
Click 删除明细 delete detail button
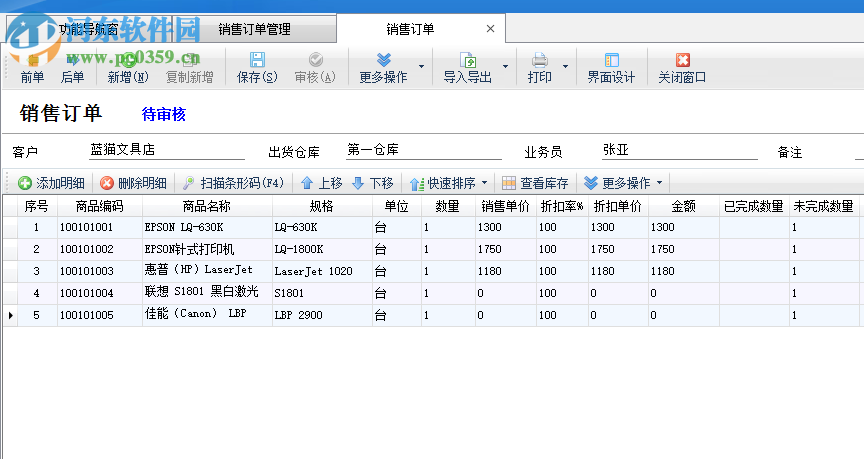(x=133, y=183)
